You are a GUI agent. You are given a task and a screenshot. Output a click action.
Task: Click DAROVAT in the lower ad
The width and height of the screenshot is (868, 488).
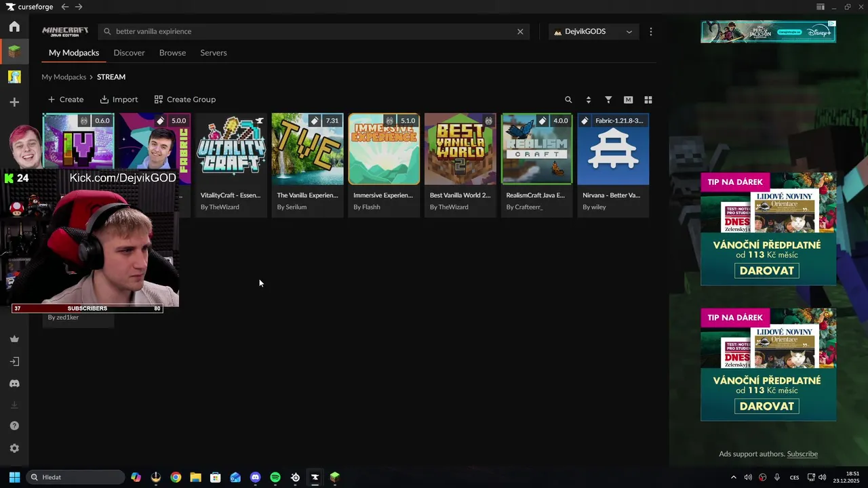[x=767, y=407]
